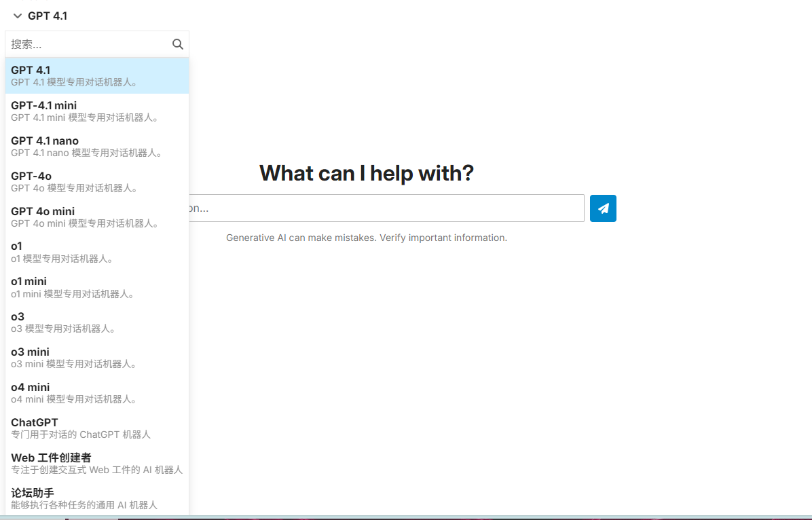Choose the 论坛助手 bot option
The height and width of the screenshot is (520, 812).
pos(97,498)
